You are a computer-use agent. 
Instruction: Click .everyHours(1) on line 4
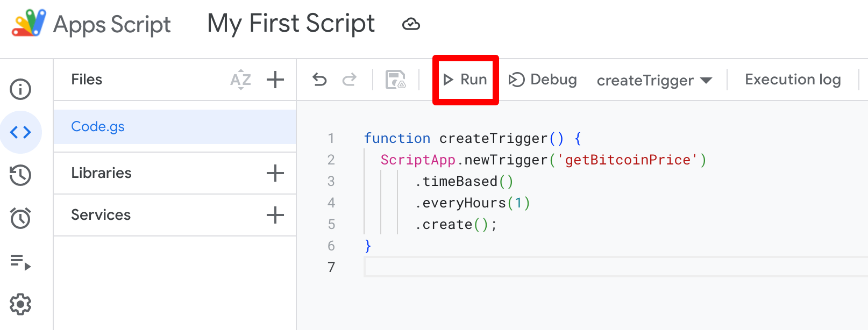(x=472, y=203)
